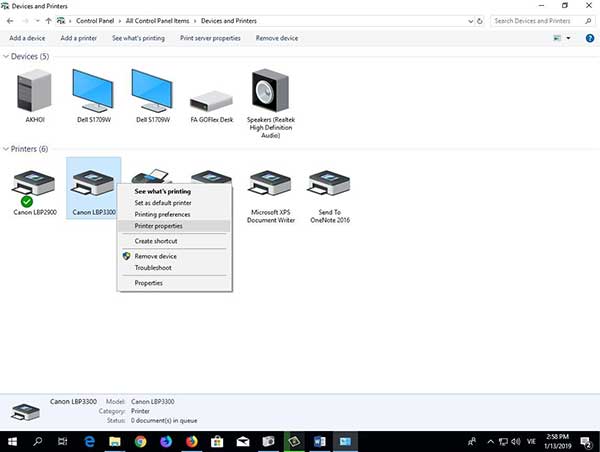Choose Set as default printer
The image size is (600, 452).
174,203
